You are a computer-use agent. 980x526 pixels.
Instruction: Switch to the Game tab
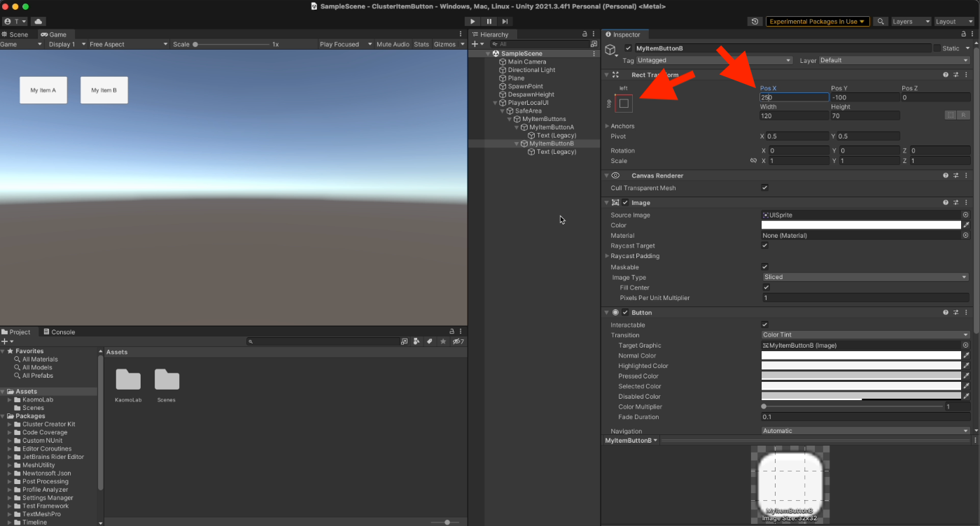53,34
